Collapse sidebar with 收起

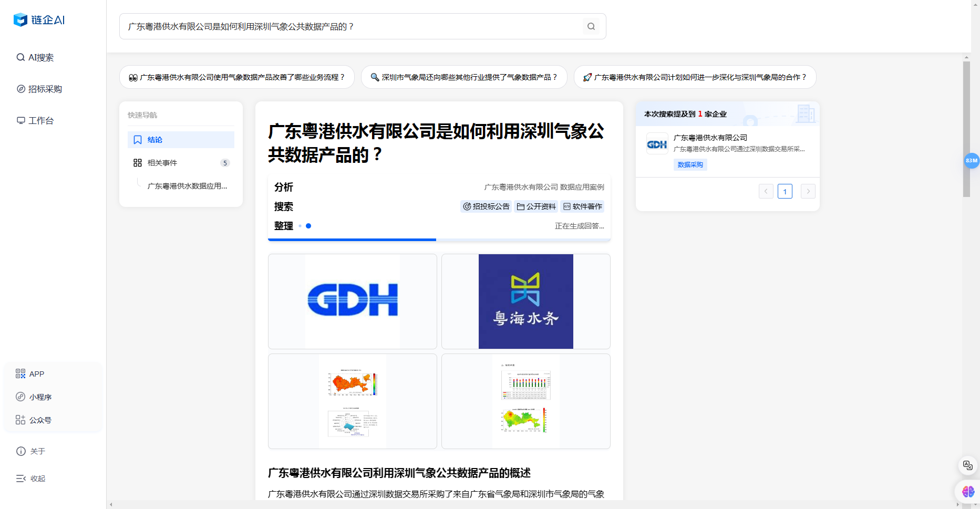point(30,479)
